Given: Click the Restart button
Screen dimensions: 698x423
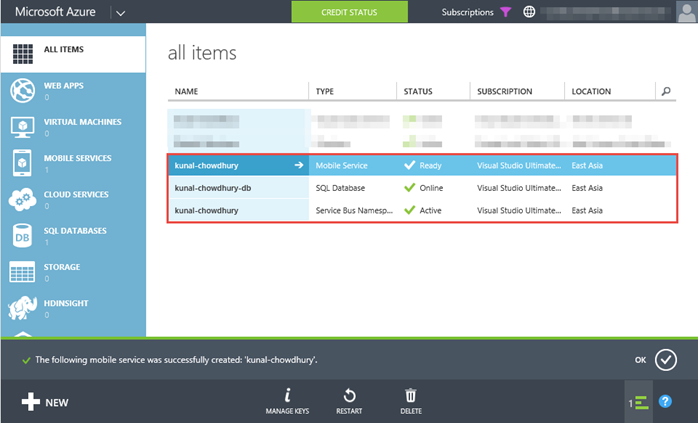Looking at the screenshot, I should pos(349,401).
